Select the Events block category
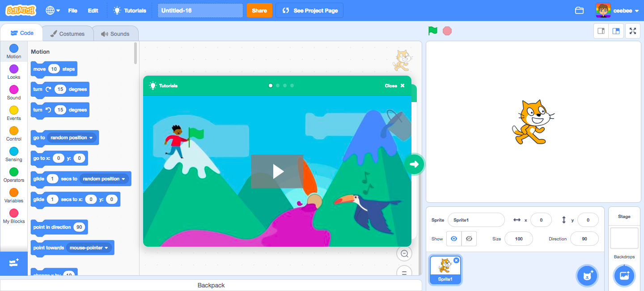The height and width of the screenshot is (291, 644). (13, 113)
